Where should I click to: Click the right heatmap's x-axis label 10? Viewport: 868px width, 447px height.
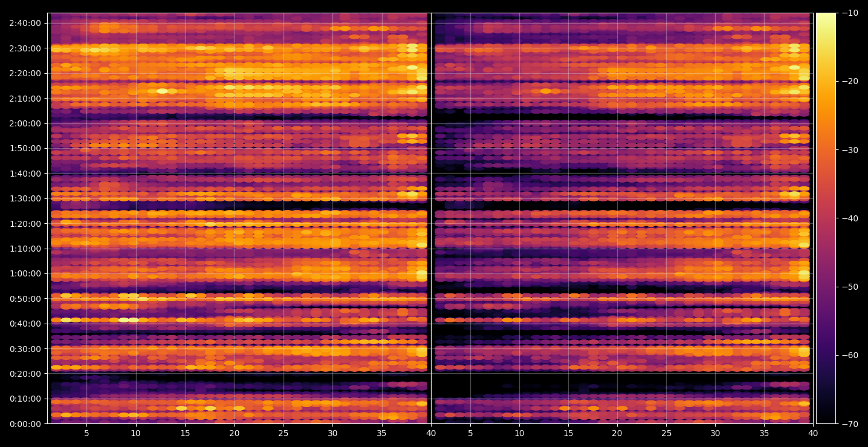(519, 433)
